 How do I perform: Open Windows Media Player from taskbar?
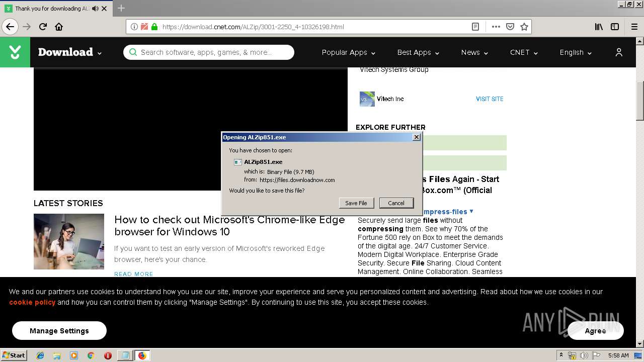click(74, 355)
